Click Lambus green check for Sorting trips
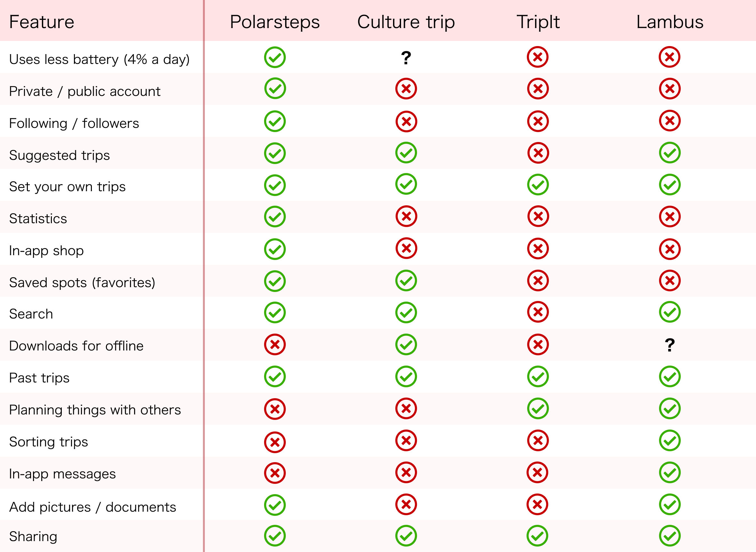This screenshot has width=756, height=552. (670, 440)
